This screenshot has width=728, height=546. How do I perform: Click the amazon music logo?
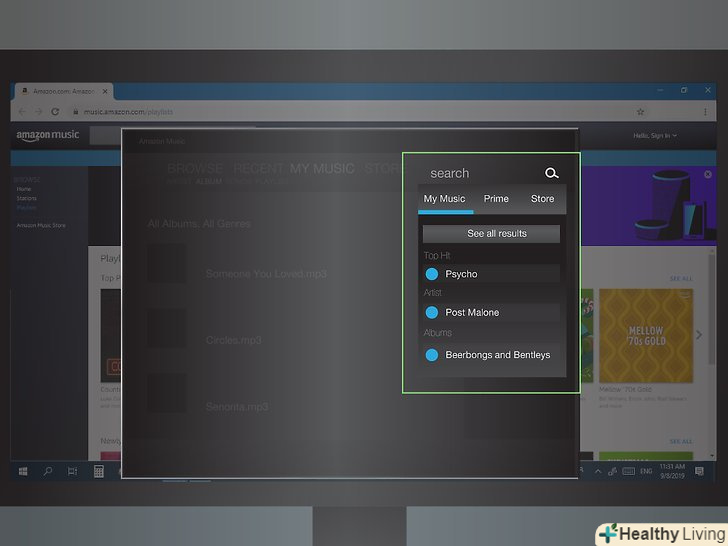[47, 135]
